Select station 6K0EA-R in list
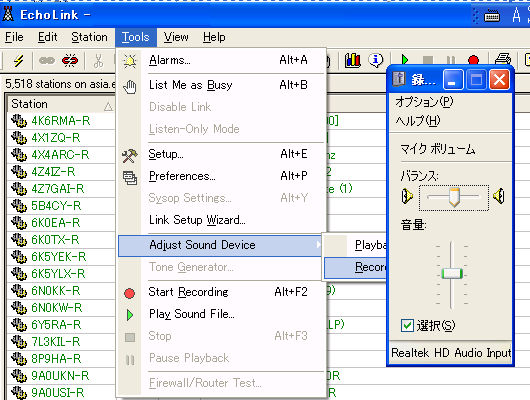The image size is (530, 400). [x=56, y=223]
